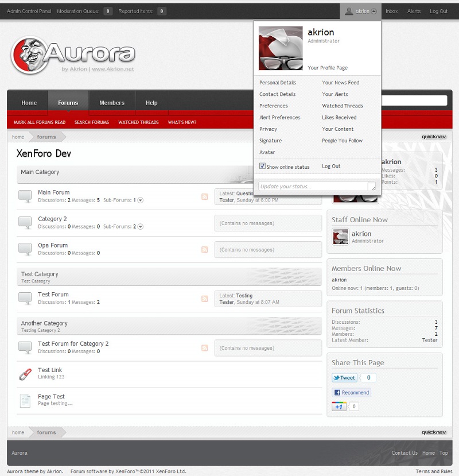This screenshot has width=459, height=476.
Task: Open Watched Threads in the red bar
Action: point(138,122)
